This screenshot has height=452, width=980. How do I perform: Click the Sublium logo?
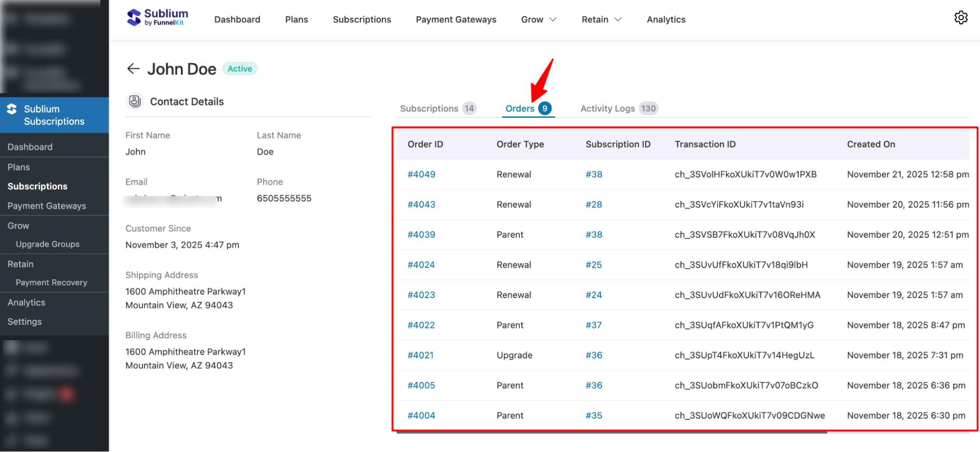(x=157, y=17)
